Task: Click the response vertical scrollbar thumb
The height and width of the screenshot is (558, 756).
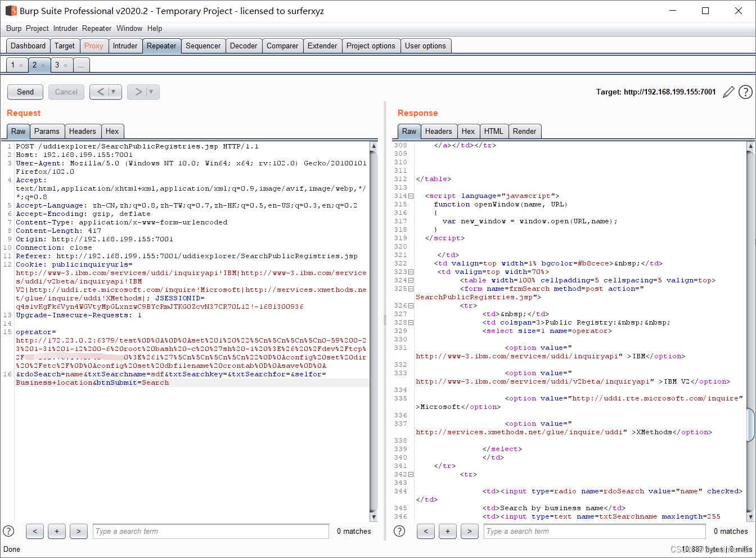Action: click(750, 425)
